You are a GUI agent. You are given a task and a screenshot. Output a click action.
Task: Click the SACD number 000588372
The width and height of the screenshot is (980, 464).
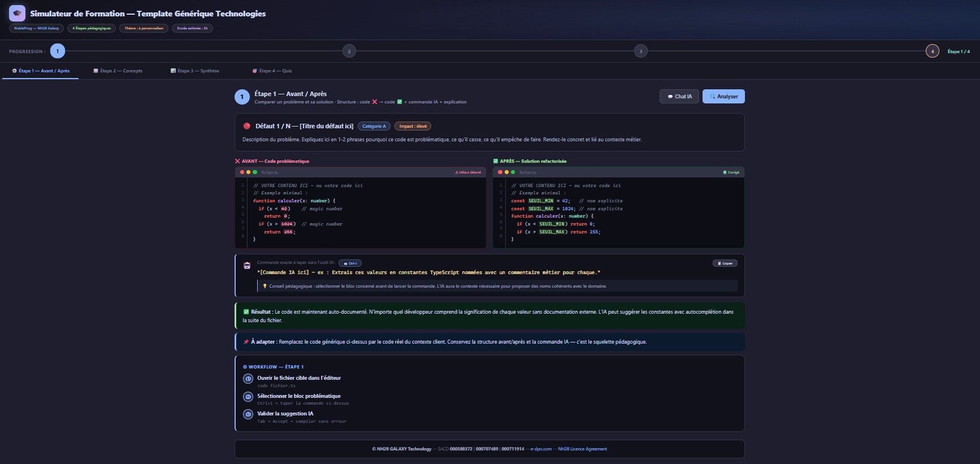point(461,449)
